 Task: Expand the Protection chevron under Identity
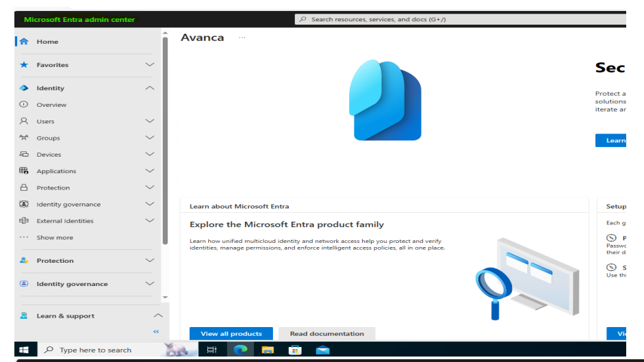[149, 188]
